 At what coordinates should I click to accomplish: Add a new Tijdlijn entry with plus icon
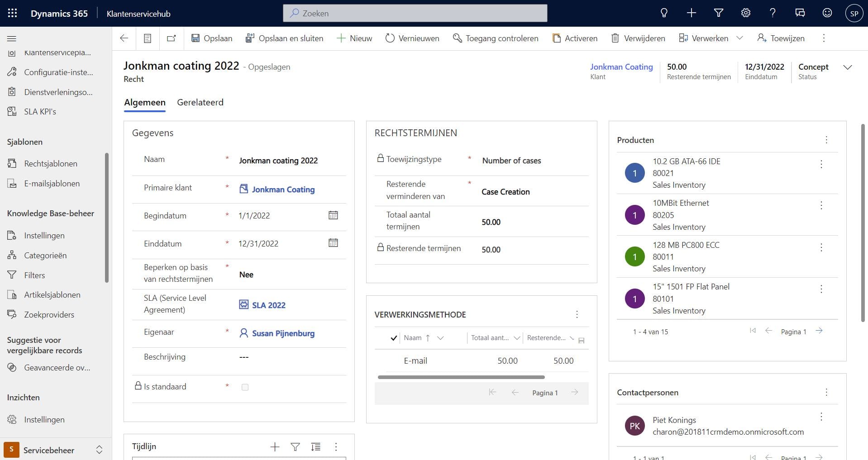click(275, 447)
